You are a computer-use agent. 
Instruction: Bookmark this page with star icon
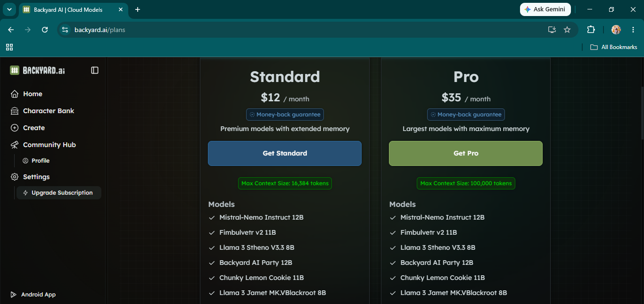[567, 30]
